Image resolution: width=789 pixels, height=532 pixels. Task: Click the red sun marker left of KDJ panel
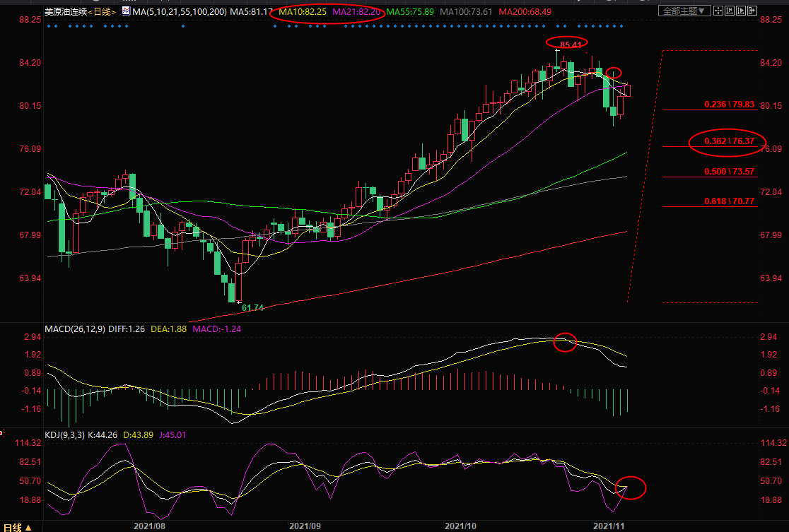click(x=2, y=431)
